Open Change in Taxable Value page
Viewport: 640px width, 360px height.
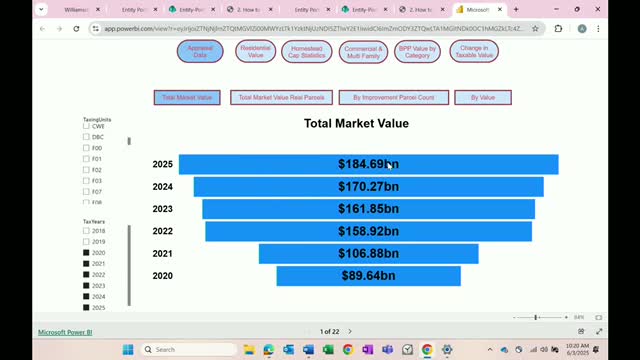(474, 51)
